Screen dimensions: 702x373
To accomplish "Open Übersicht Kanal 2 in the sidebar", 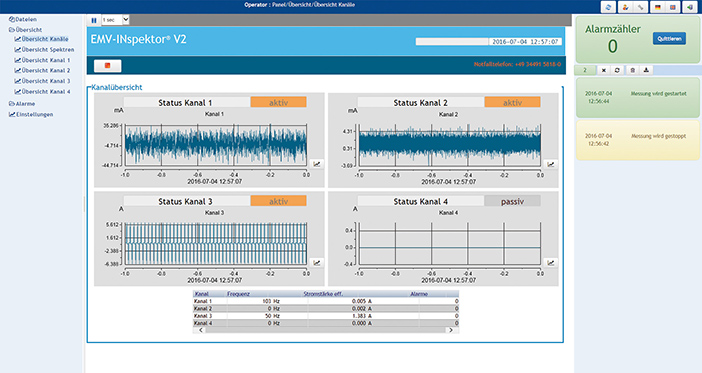I will 43,70.
